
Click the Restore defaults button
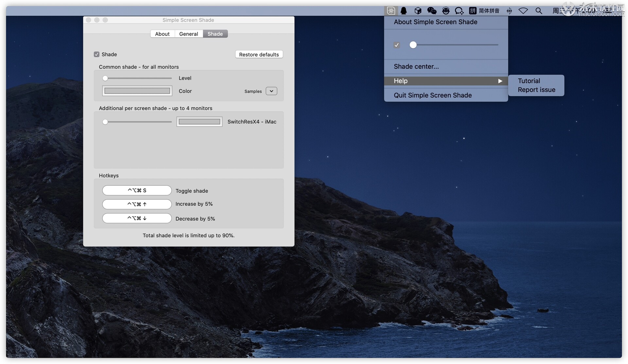click(259, 54)
